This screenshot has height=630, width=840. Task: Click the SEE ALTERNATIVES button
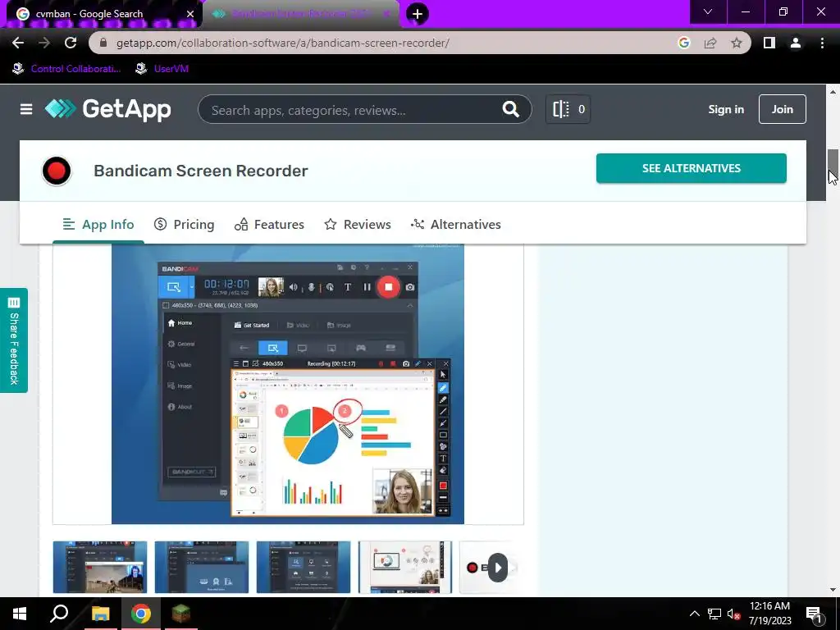coord(691,168)
